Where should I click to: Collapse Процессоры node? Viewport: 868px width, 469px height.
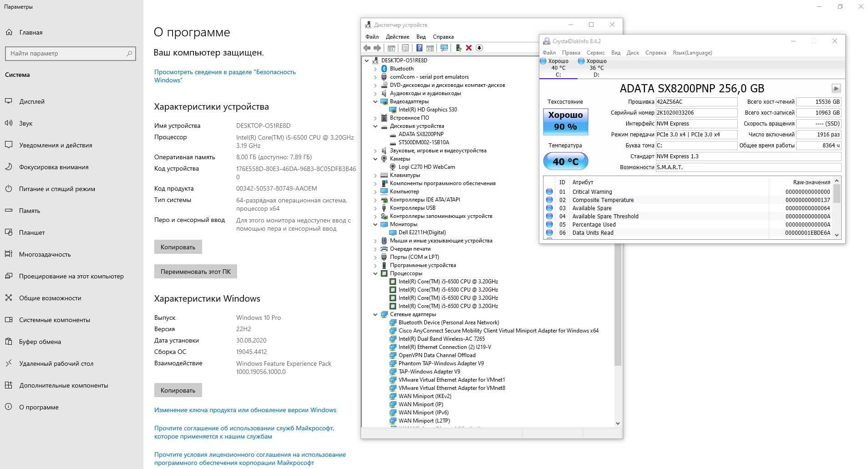pyautogui.click(x=376, y=273)
